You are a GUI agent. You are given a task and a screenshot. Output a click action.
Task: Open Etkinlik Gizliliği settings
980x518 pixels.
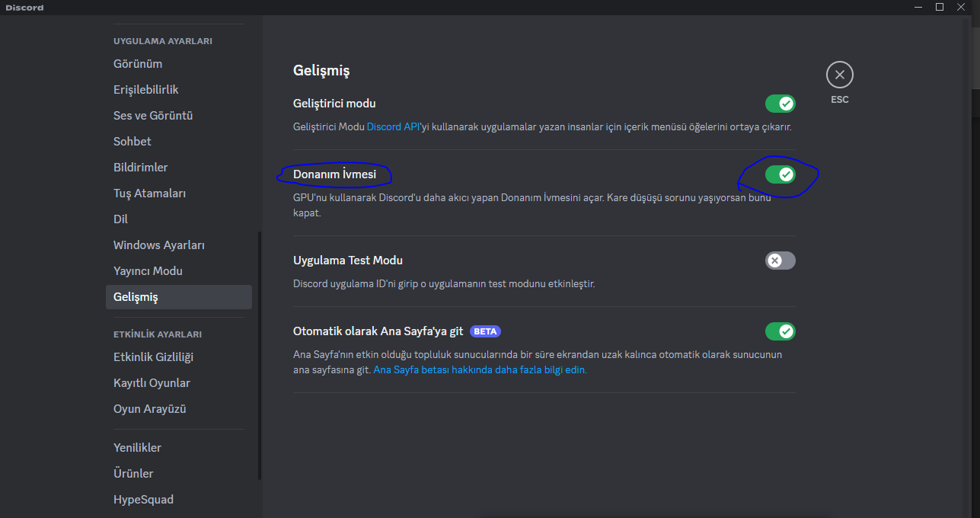(178, 357)
